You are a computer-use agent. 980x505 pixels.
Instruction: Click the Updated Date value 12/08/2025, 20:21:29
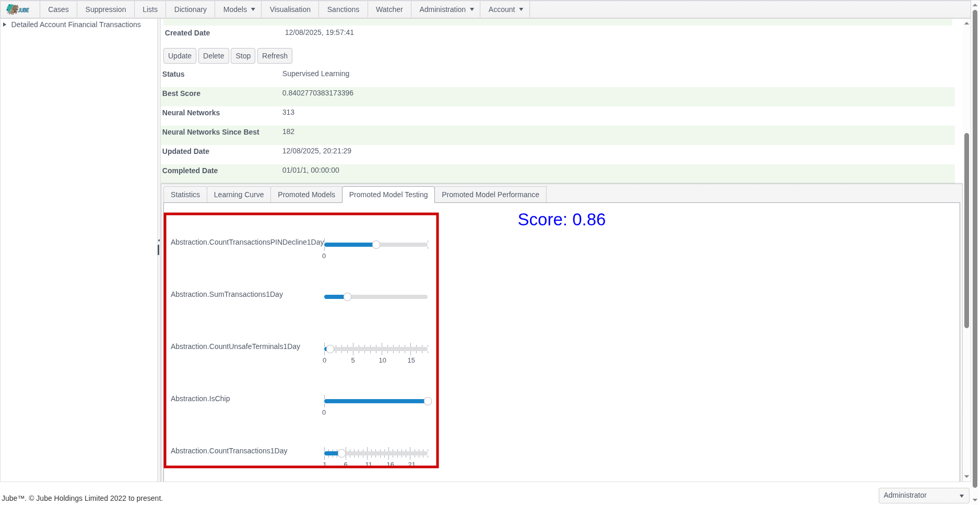point(316,151)
